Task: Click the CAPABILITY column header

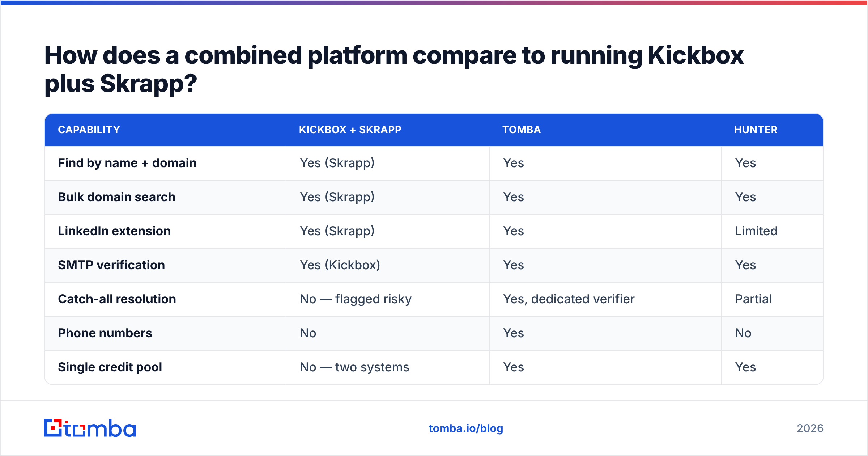Action: pos(89,130)
